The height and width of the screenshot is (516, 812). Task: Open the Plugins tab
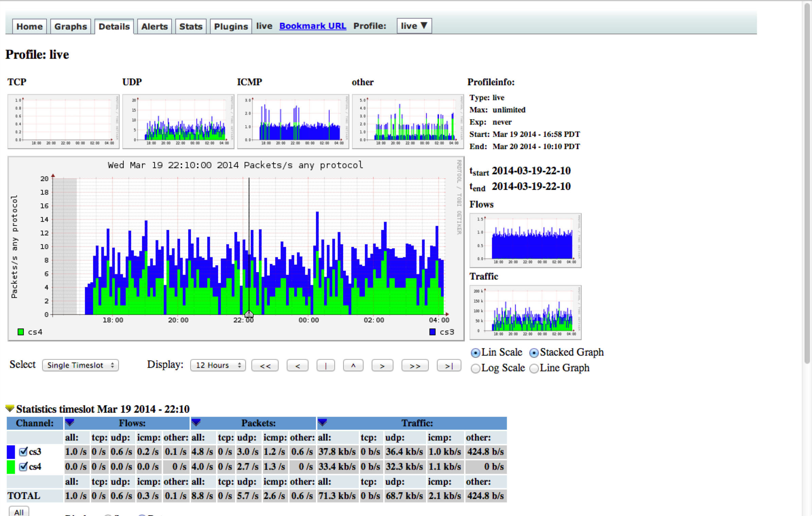231,26
